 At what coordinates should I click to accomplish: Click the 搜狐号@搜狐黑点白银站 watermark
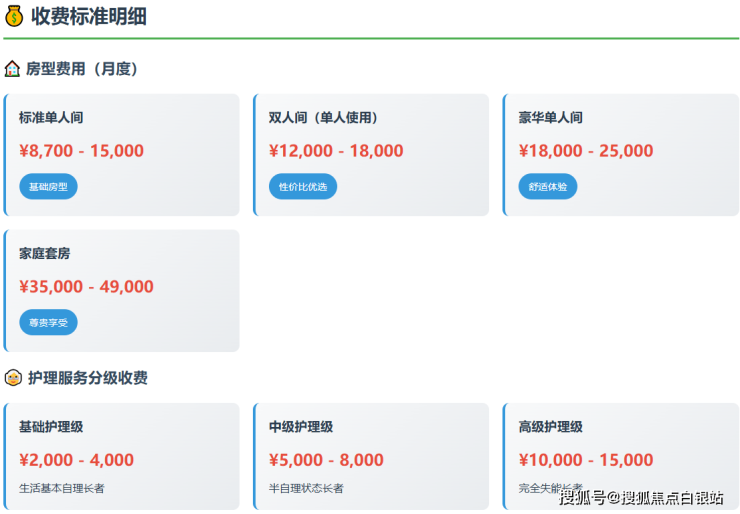(641, 497)
